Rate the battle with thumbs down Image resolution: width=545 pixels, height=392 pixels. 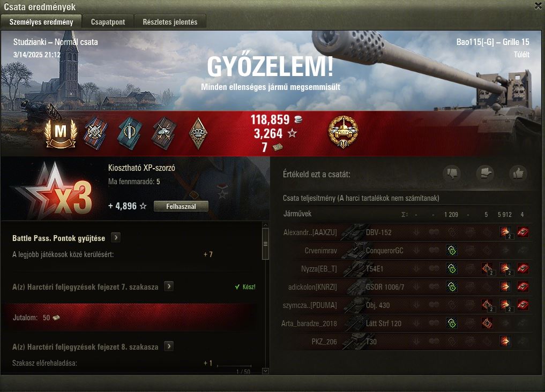(x=452, y=173)
